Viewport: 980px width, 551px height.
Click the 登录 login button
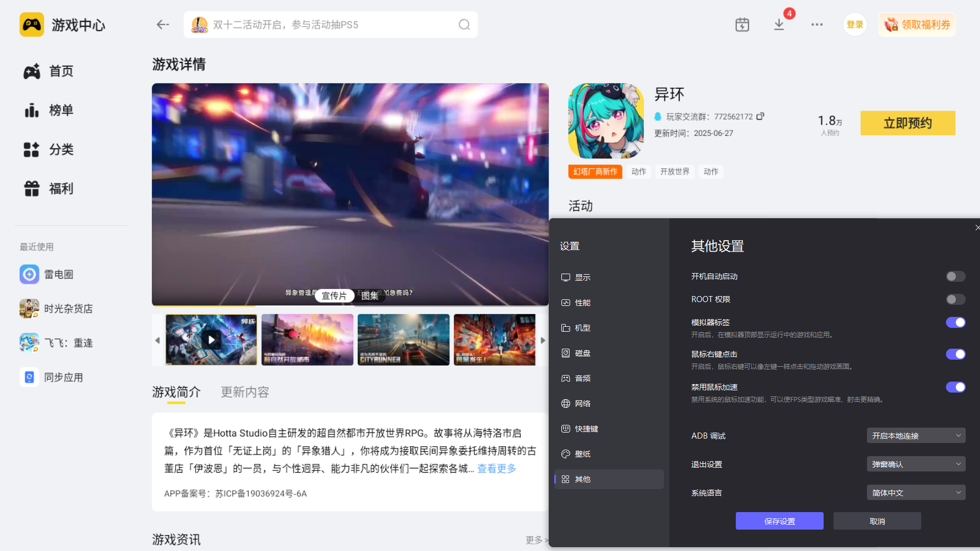point(854,25)
